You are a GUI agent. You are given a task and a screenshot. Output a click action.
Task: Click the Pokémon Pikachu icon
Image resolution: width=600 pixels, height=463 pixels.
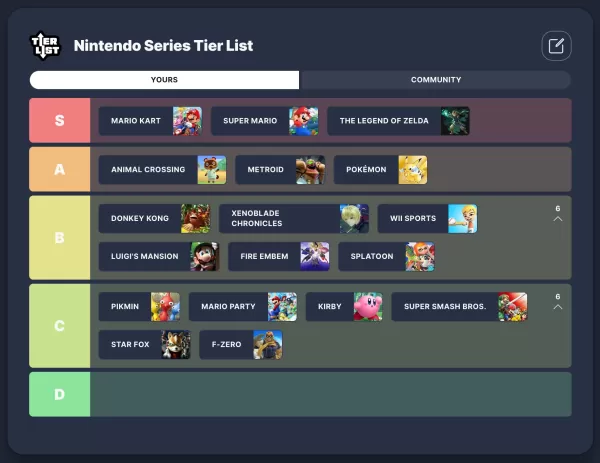pos(413,170)
